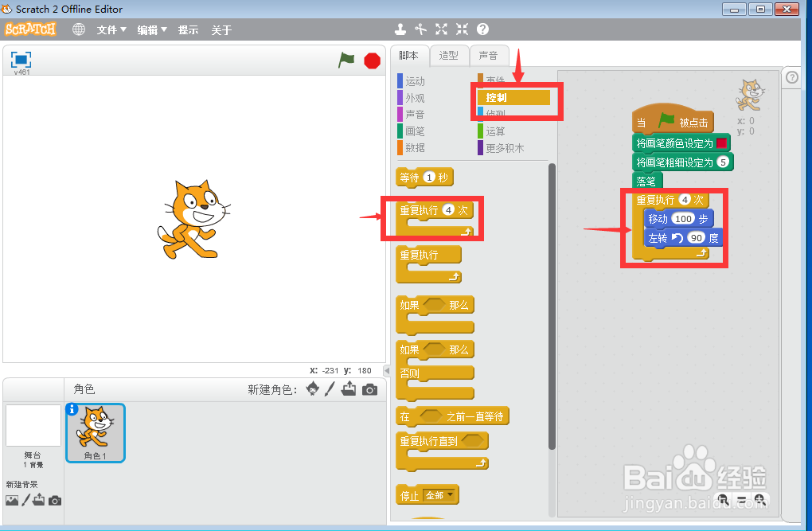Open the tips help panel
Image resolution: width=812 pixels, height=531 pixels.
point(792,78)
